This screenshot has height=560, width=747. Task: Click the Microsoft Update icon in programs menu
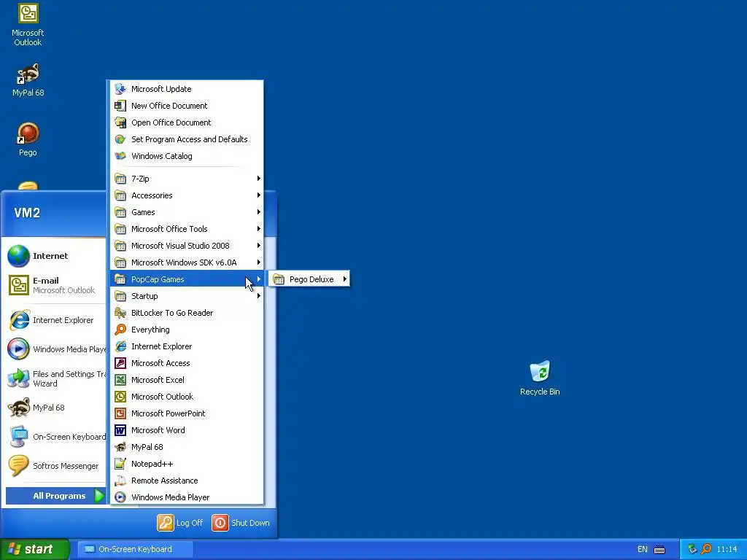click(120, 89)
